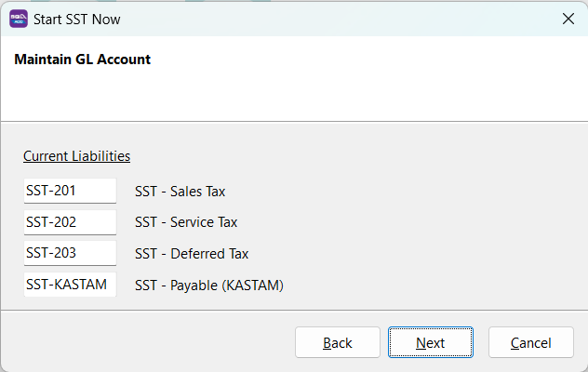Click the 'Start SST Now' window title text

tap(76, 19)
